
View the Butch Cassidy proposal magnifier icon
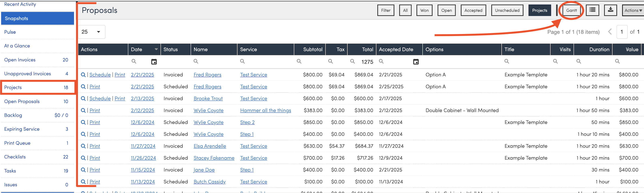coord(83,182)
